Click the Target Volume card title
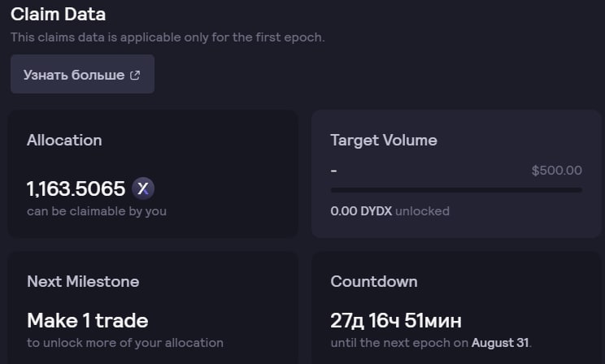605x364 pixels. click(x=384, y=140)
